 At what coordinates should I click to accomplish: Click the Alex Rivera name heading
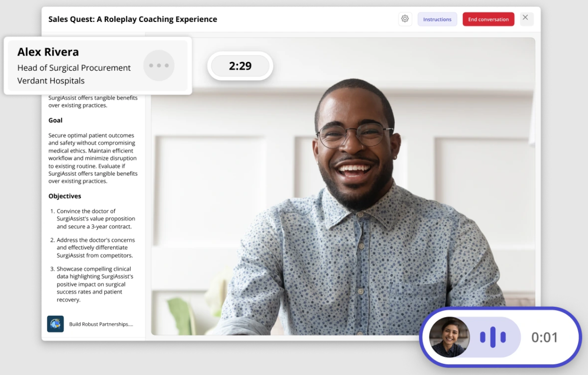[48, 52]
